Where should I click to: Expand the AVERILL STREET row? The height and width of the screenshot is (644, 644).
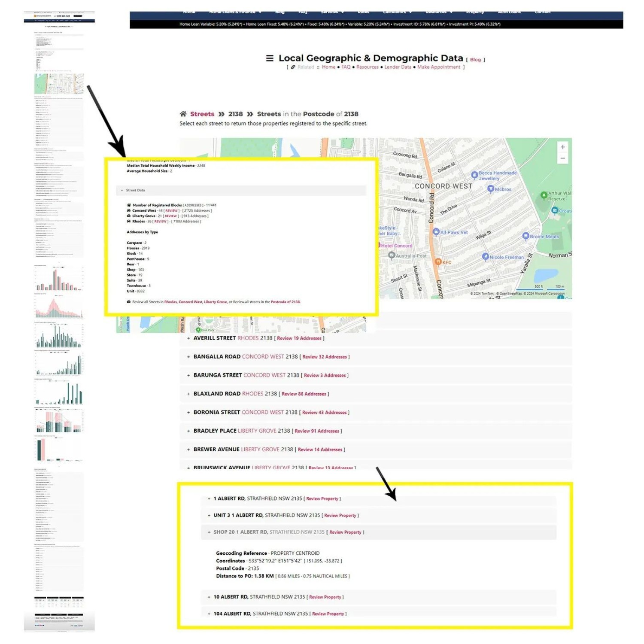pyautogui.click(x=188, y=338)
